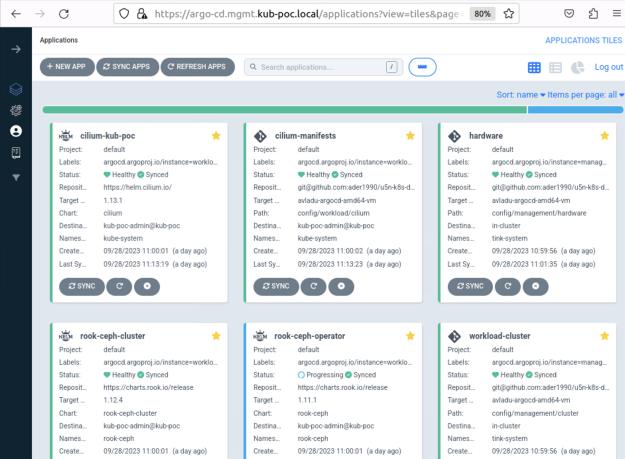The image size is (625, 459).
Task: Open the Sort: name dropdown
Action: tap(521, 95)
